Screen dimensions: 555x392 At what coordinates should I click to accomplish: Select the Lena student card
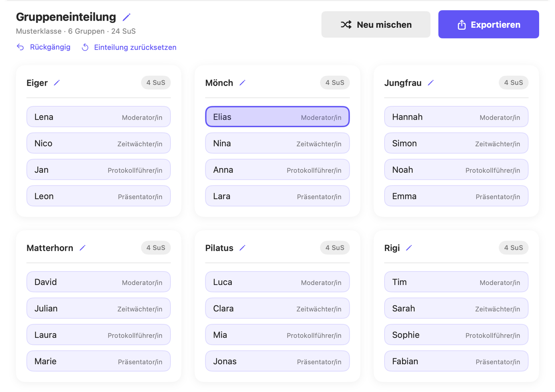[99, 117]
